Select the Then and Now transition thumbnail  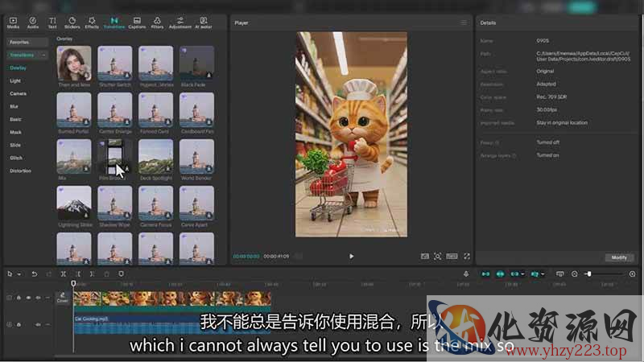pyautogui.click(x=74, y=64)
